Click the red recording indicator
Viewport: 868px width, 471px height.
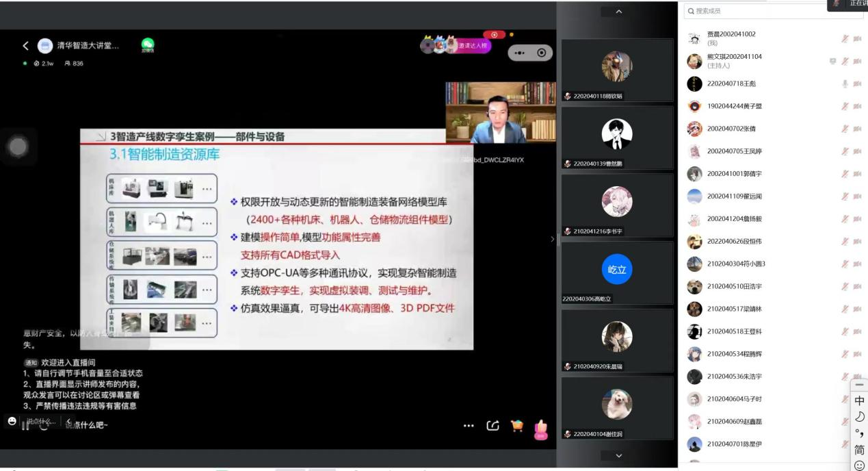click(x=494, y=35)
